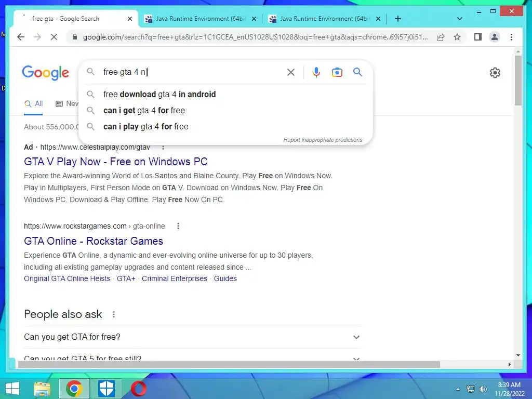Open 'GTA V Play Now - Free on Windows PC'
The height and width of the screenshot is (399, 532).
tap(116, 162)
